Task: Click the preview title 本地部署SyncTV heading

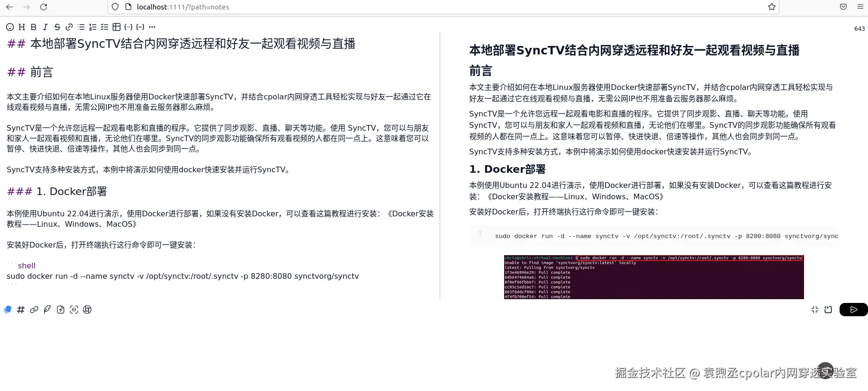Action: (634, 50)
